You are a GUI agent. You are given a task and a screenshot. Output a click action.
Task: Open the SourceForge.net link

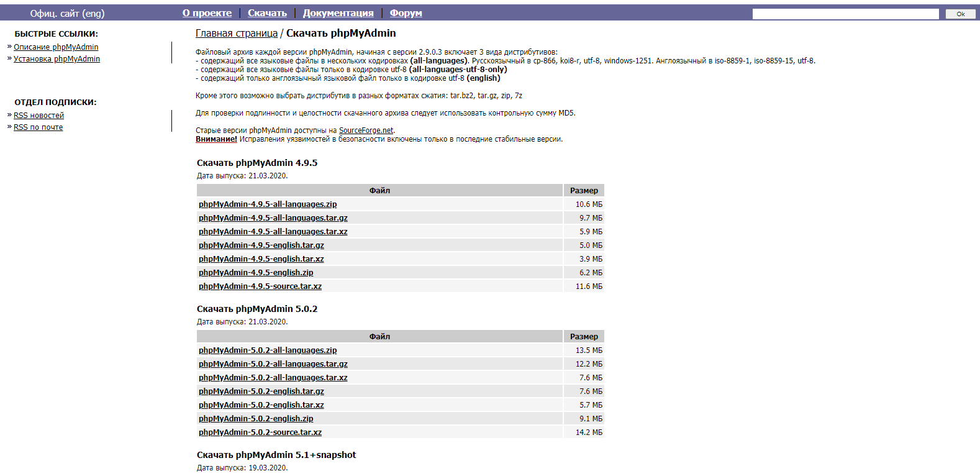[366, 130]
